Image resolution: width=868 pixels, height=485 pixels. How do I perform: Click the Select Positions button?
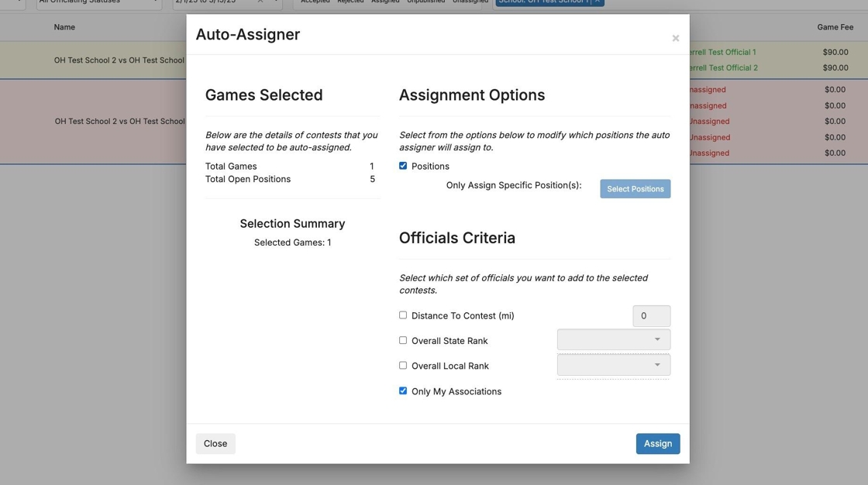click(635, 189)
